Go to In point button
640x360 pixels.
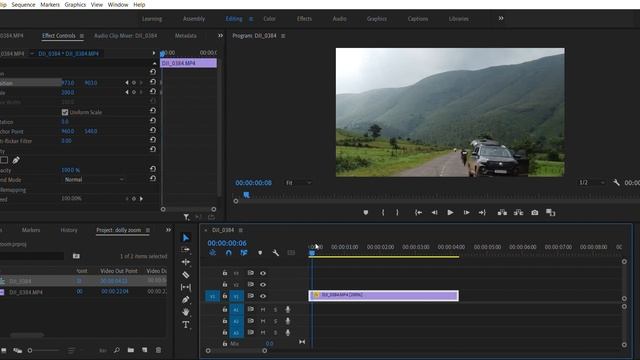[x=418, y=213]
